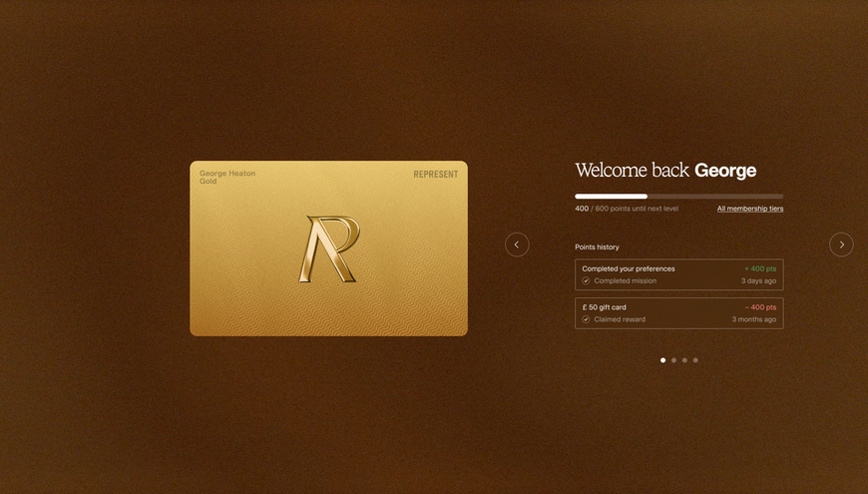Viewport: 868px width, 494px height.
Task: Select the fourth carousel dot
Action: pos(695,360)
